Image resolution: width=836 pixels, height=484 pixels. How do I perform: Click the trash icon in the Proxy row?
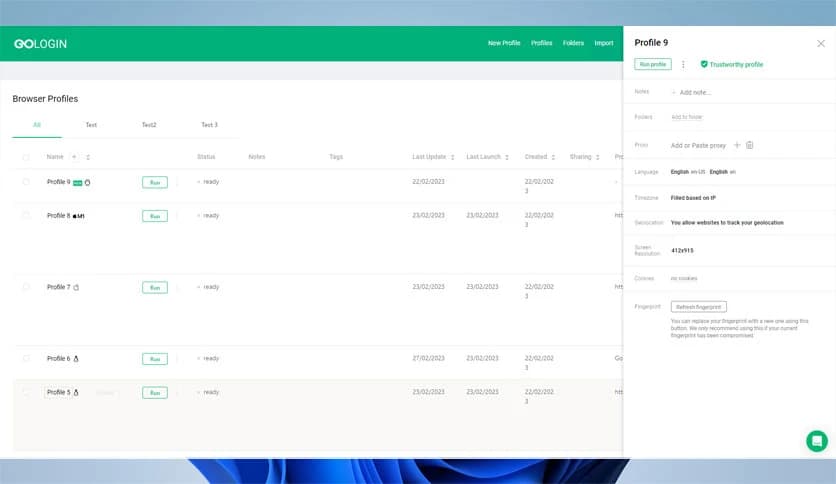(750, 145)
